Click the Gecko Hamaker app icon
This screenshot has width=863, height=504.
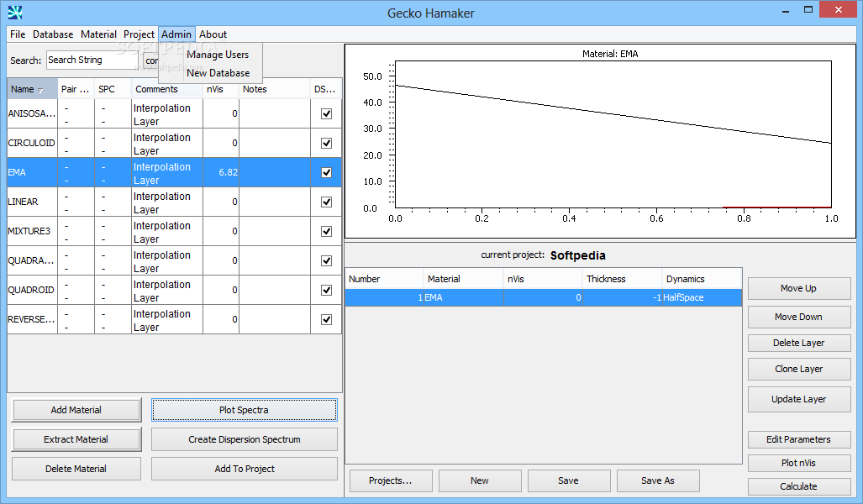click(15, 12)
